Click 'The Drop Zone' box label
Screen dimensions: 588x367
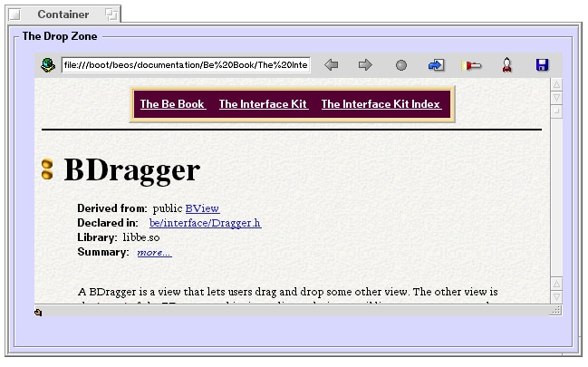tap(60, 36)
